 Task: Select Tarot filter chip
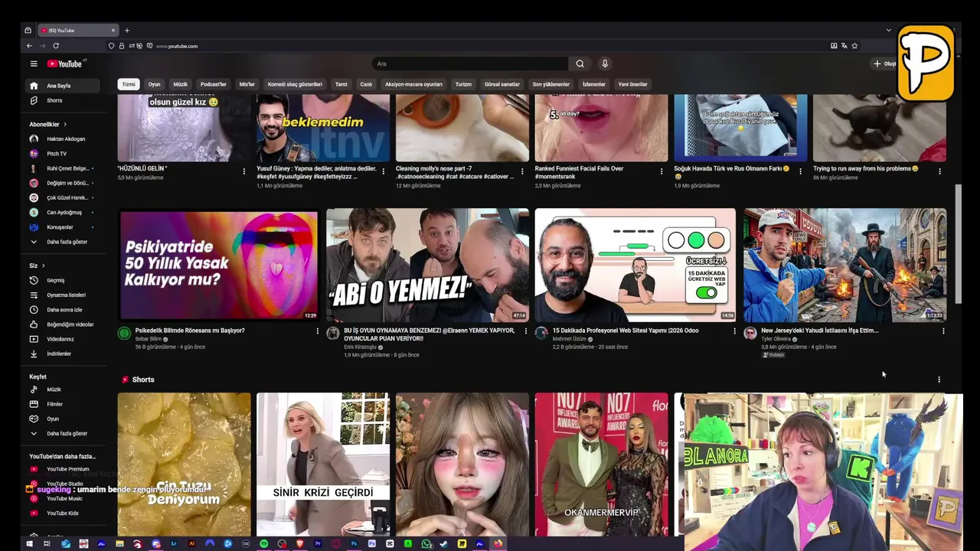pos(341,84)
